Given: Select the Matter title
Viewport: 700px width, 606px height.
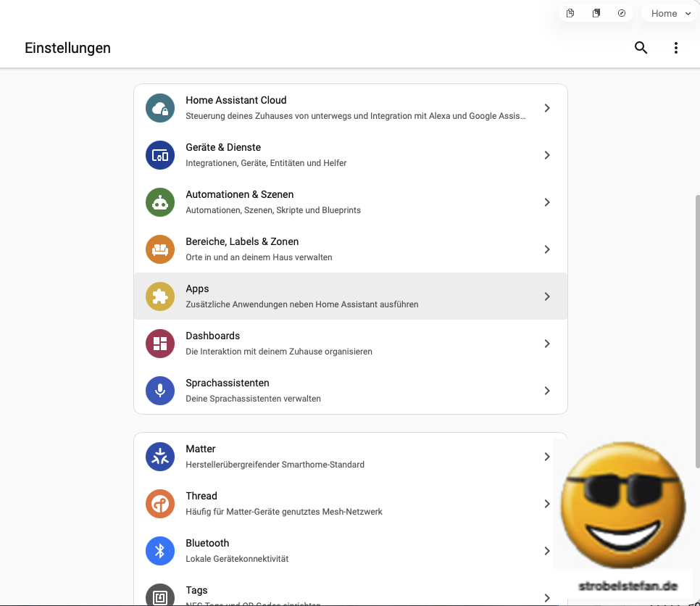Looking at the screenshot, I should click(x=201, y=449).
